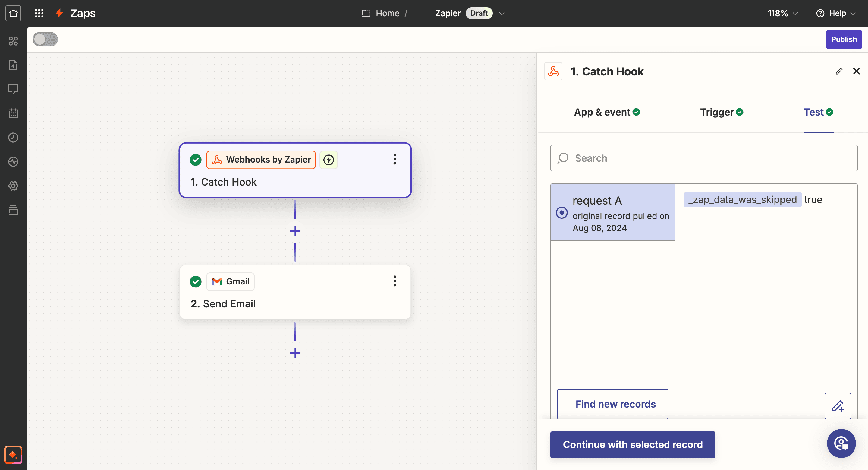This screenshot has width=868, height=470.
Task: Switch to the Trigger tab
Action: coord(722,112)
